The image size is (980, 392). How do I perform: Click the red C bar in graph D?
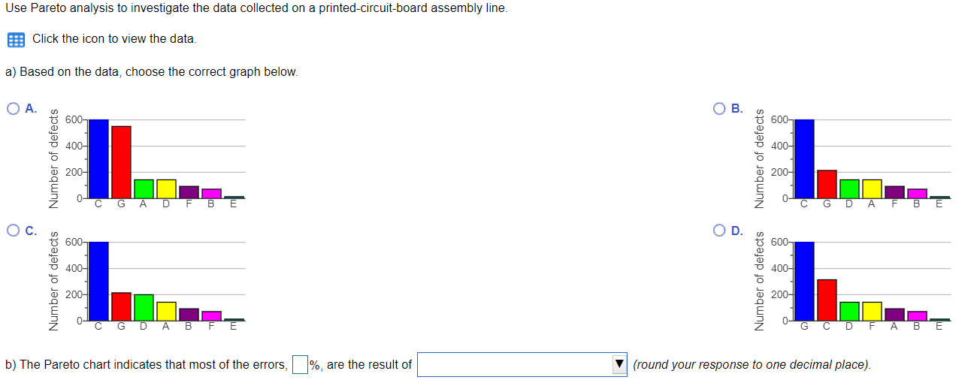click(x=827, y=300)
